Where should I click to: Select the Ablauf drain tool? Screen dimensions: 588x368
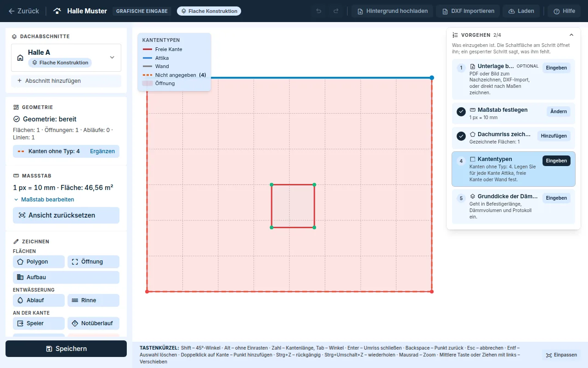(39, 300)
